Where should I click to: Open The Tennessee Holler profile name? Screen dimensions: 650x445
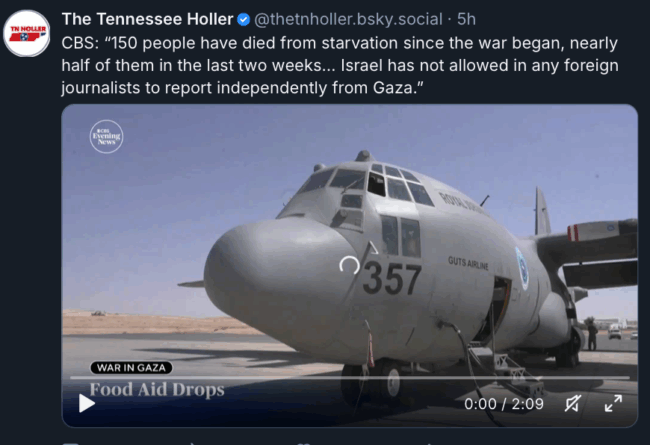click(147, 19)
